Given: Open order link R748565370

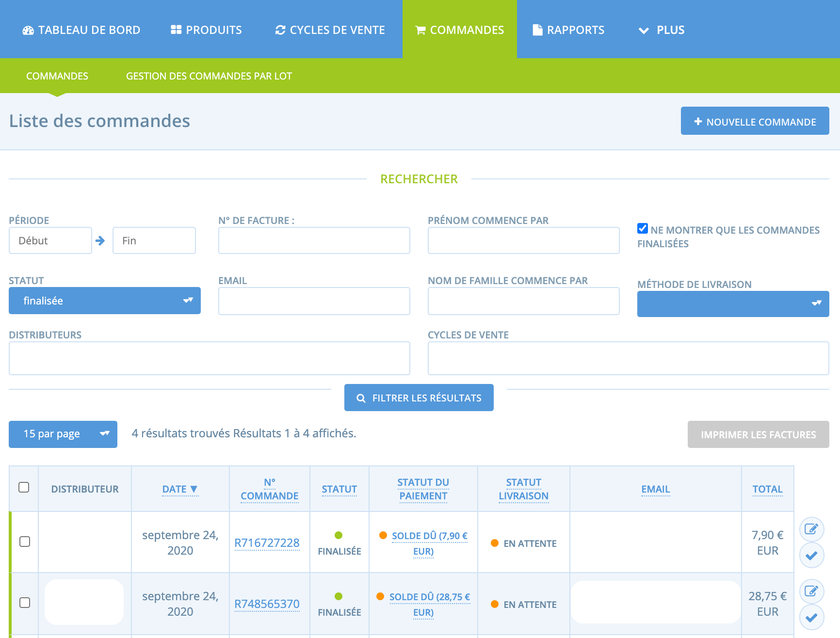Looking at the screenshot, I should tap(267, 604).
